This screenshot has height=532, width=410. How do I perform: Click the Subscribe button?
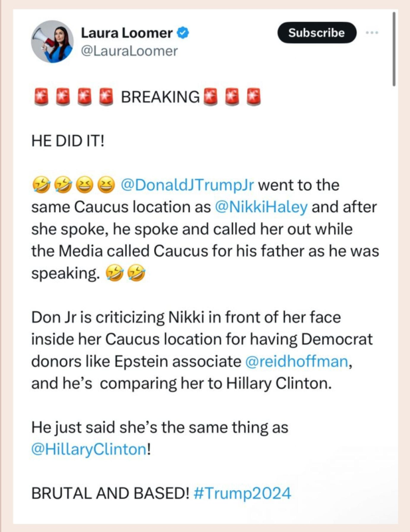tap(316, 33)
